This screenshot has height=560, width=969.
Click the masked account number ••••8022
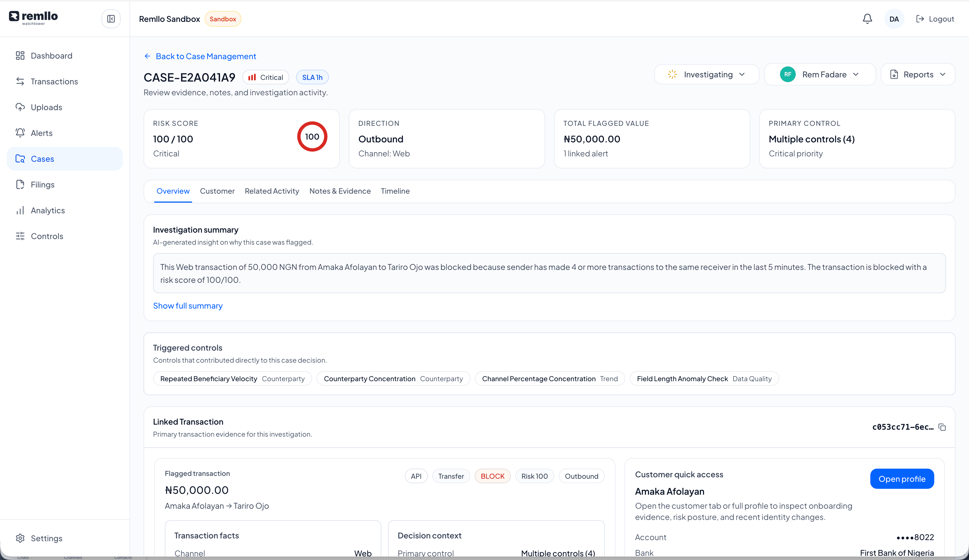(915, 537)
